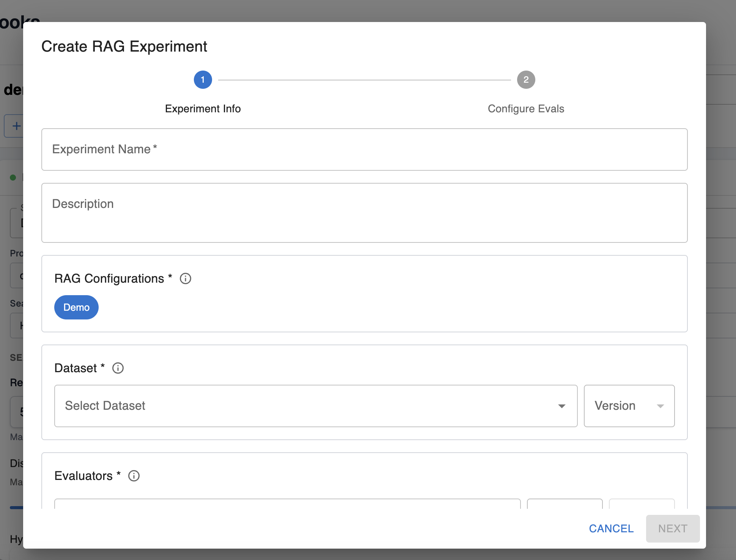Open the Select Dataset combo box
This screenshot has width=736, height=560.
pos(304,406)
